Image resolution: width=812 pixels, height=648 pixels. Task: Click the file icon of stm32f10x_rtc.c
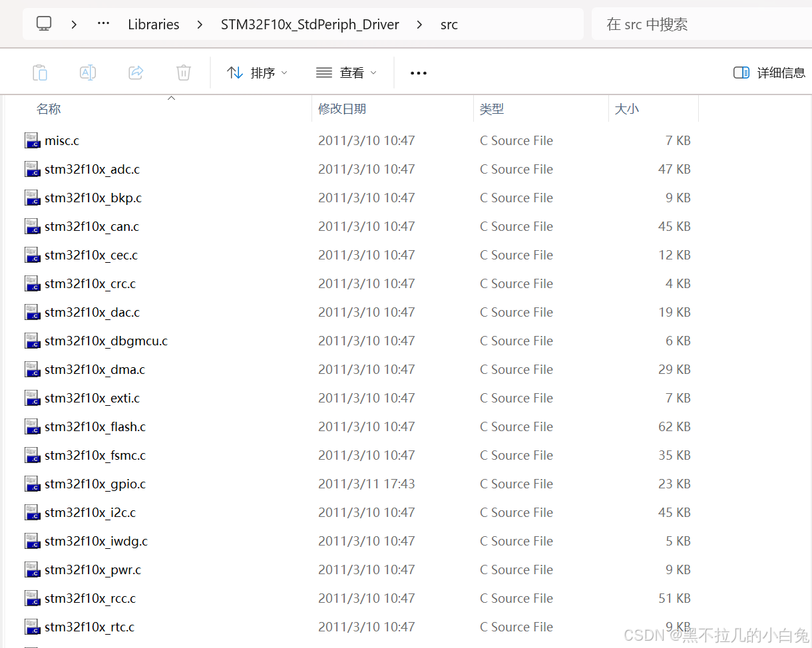(x=33, y=627)
